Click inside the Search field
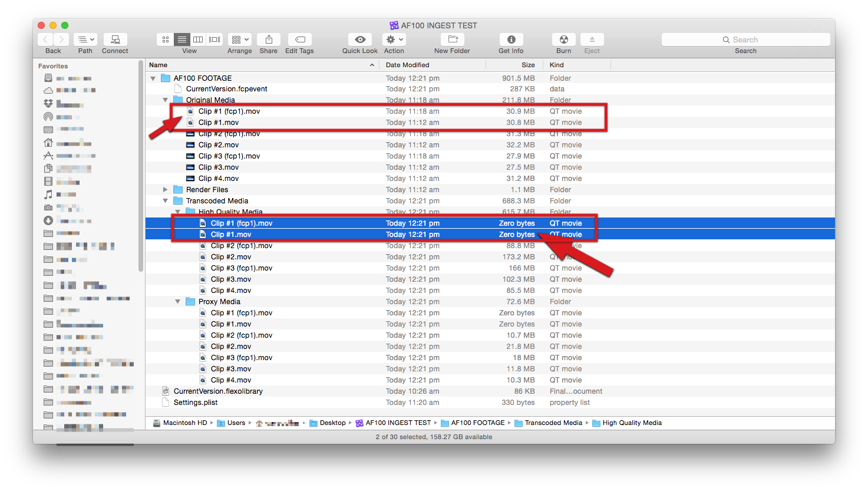The height and width of the screenshot is (491, 868). [745, 39]
